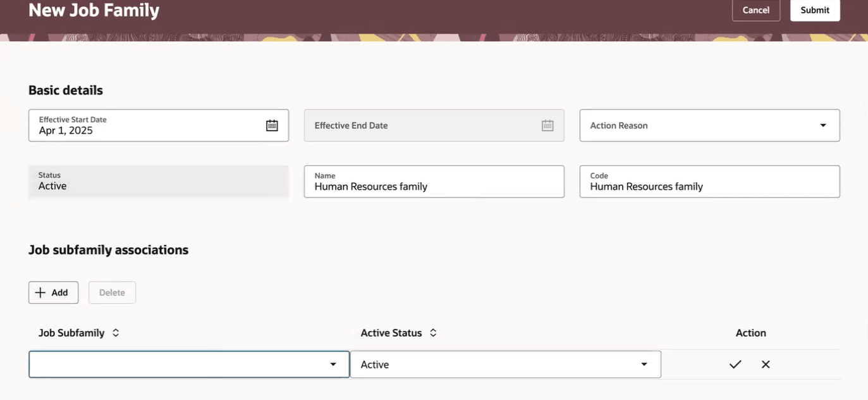Confirm the subfamily row with the checkmark
Image resolution: width=868 pixels, height=400 pixels.
click(x=735, y=365)
